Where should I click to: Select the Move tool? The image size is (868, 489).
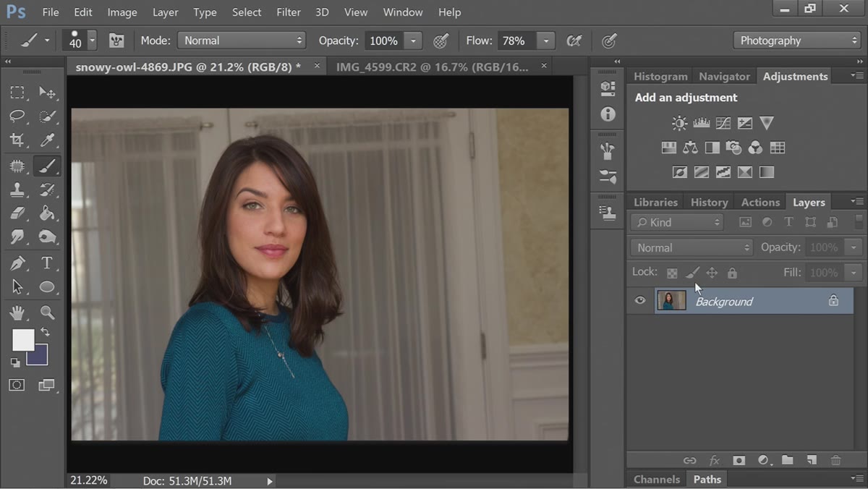coord(47,93)
